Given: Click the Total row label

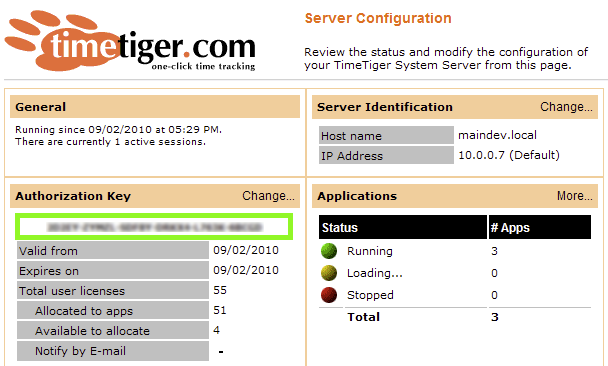Looking at the screenshot, I should [x=363, y=317].
